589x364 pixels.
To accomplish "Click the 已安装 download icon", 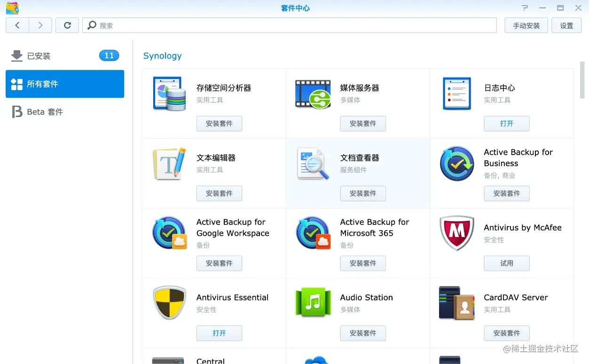I will (17, 56).
